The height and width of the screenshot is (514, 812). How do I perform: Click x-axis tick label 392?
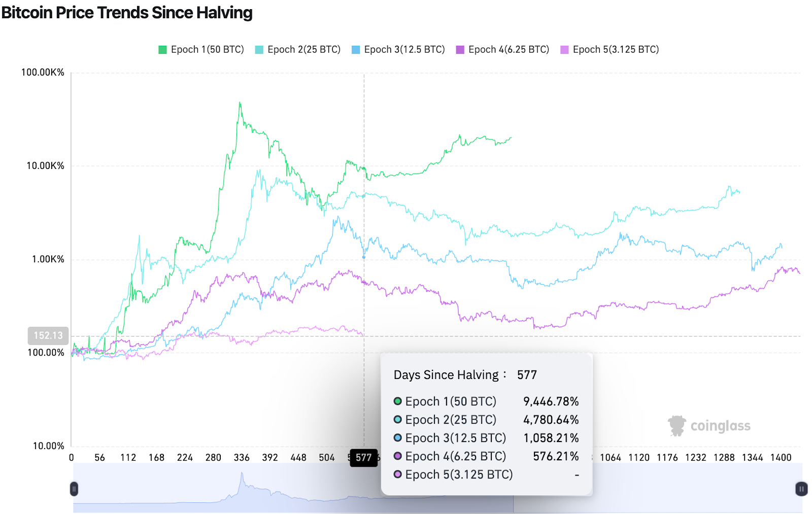coord(270,457)
